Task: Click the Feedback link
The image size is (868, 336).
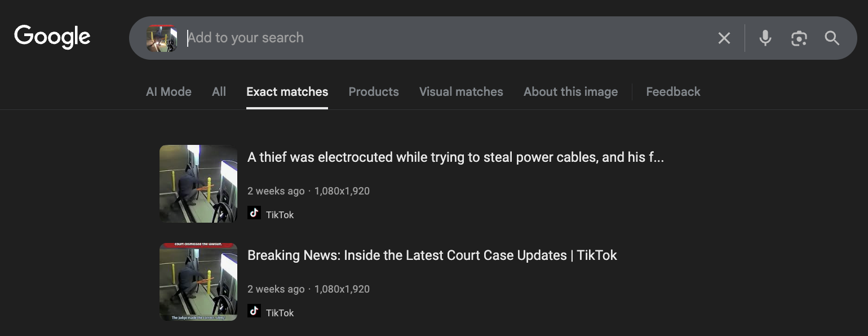Action: 673,92
